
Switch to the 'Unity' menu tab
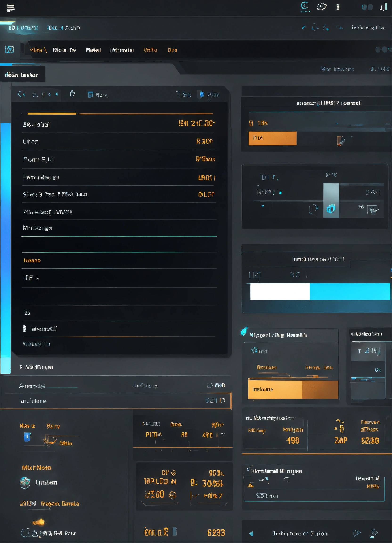pos(151,50)
